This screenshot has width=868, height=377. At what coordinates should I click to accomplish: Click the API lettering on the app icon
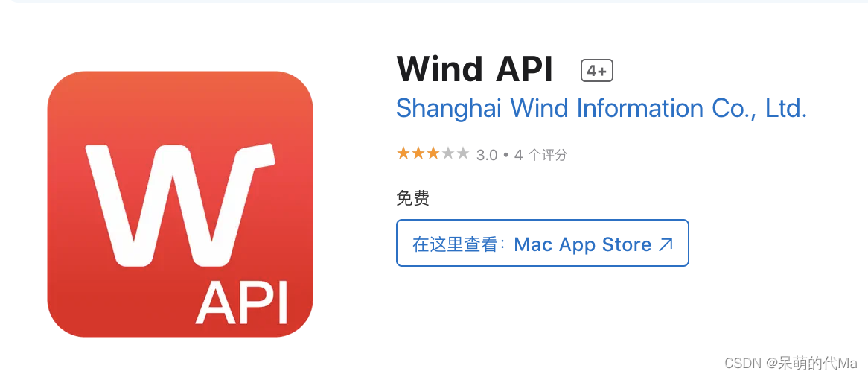pos(241,302)
